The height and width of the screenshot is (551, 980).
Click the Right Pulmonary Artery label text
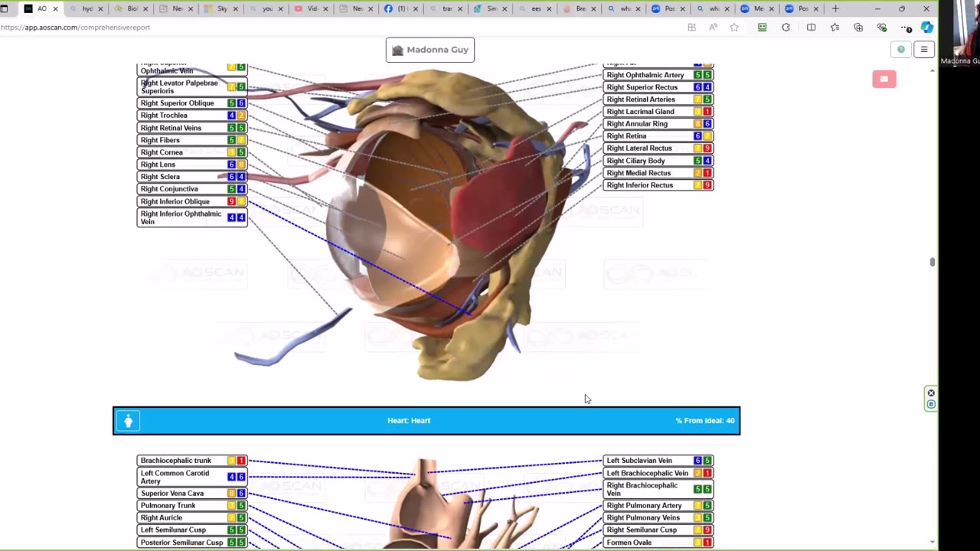[x=644, y=506]
